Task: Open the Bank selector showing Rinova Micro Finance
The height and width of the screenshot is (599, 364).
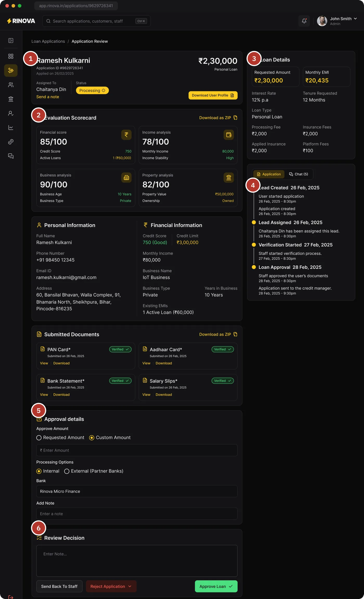Action: tap(137, 491)
